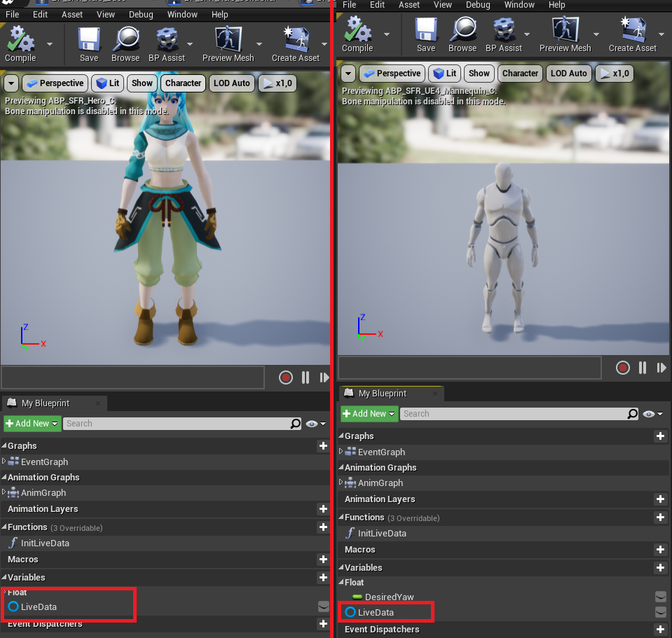The width and height of the screenshot is (672, 638).
Task: Click Browse in the Hero blueprint editor
Action: 125,45
